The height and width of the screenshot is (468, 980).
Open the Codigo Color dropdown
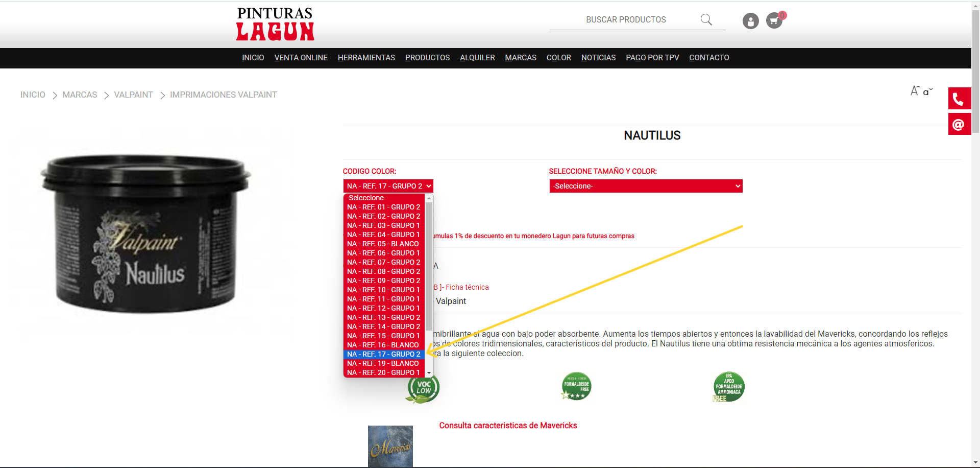click(x=388, y=186)
